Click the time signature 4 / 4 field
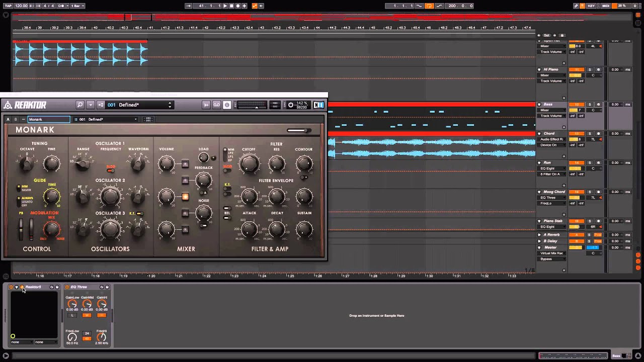 49,6
